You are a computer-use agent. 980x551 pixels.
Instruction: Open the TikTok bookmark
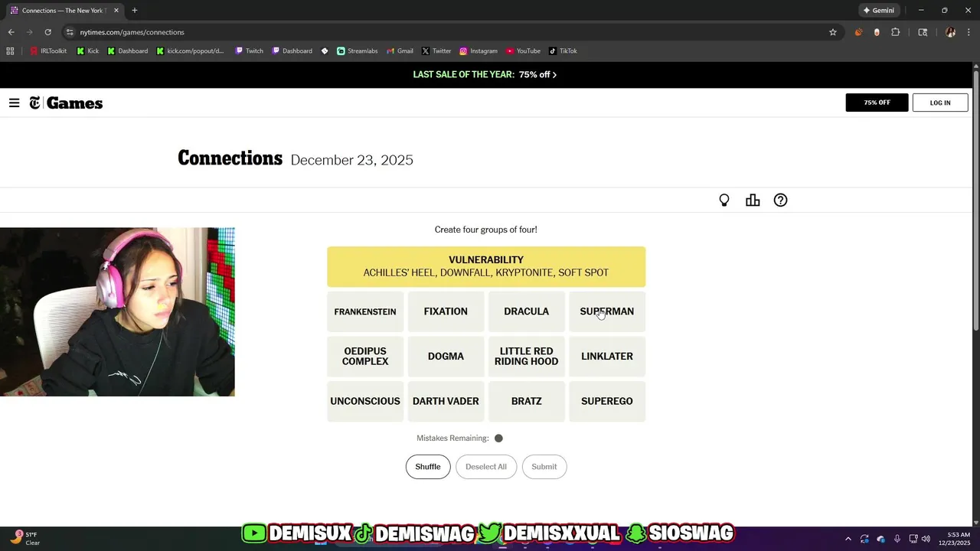coord(563,51)
